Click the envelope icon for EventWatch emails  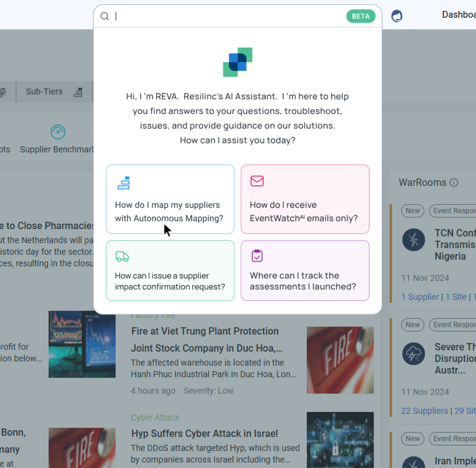tap(257, 181)
